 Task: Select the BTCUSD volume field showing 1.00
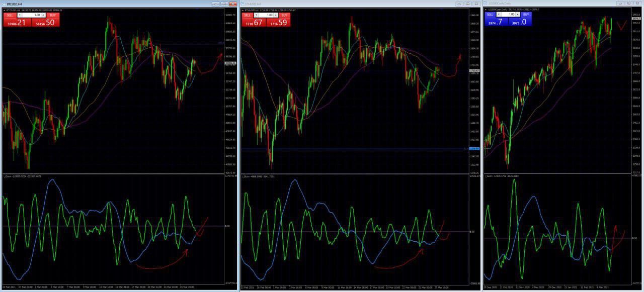tap(31, 15)
